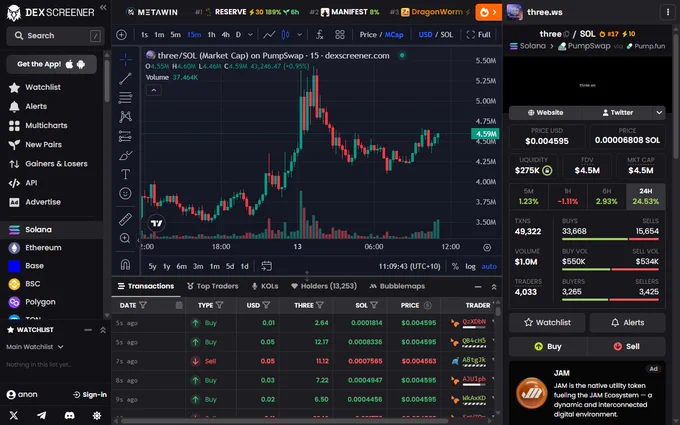Switch chart denomination to SOL
680x425 pixels.
pyautogui.click(x=447, y=35)
